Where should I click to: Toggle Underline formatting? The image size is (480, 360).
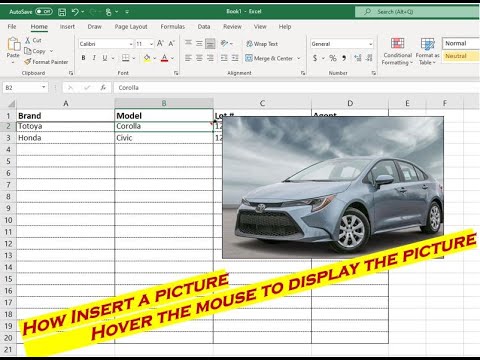tap(105, 58)
